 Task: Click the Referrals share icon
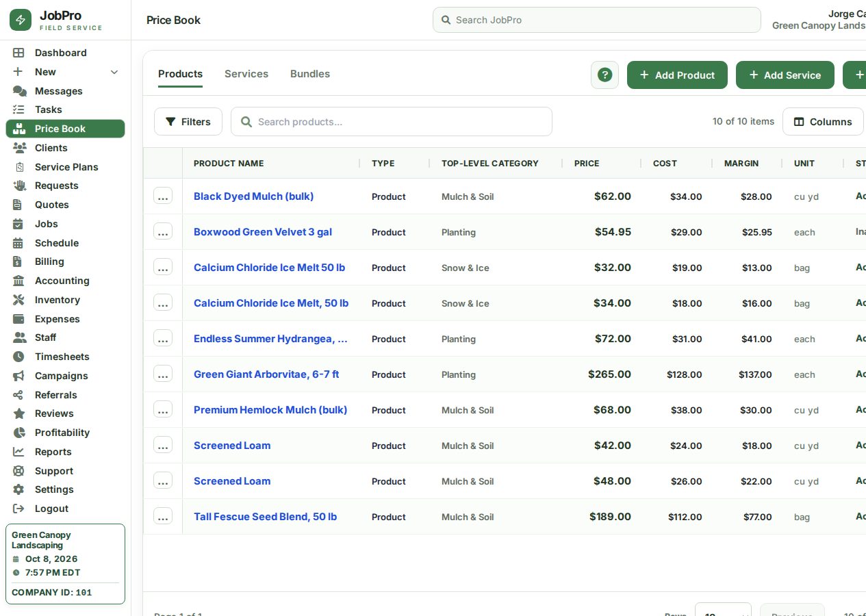click(x=18, y=395)
